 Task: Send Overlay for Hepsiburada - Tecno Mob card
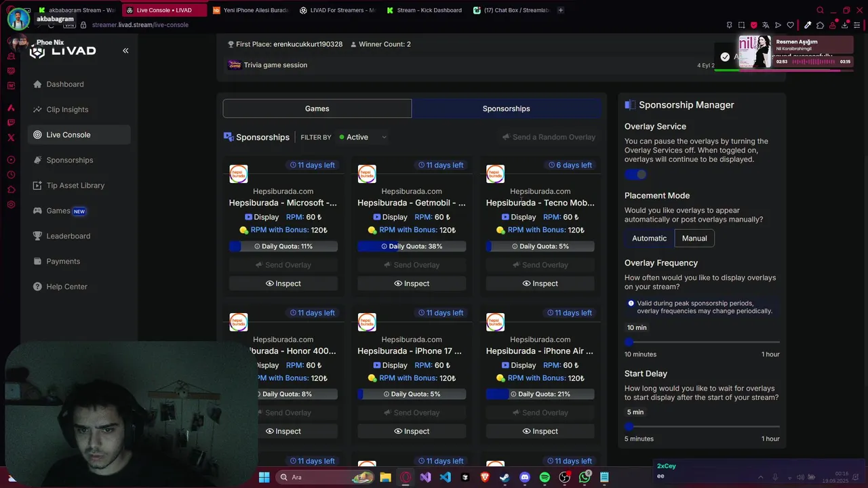point(540,265)
